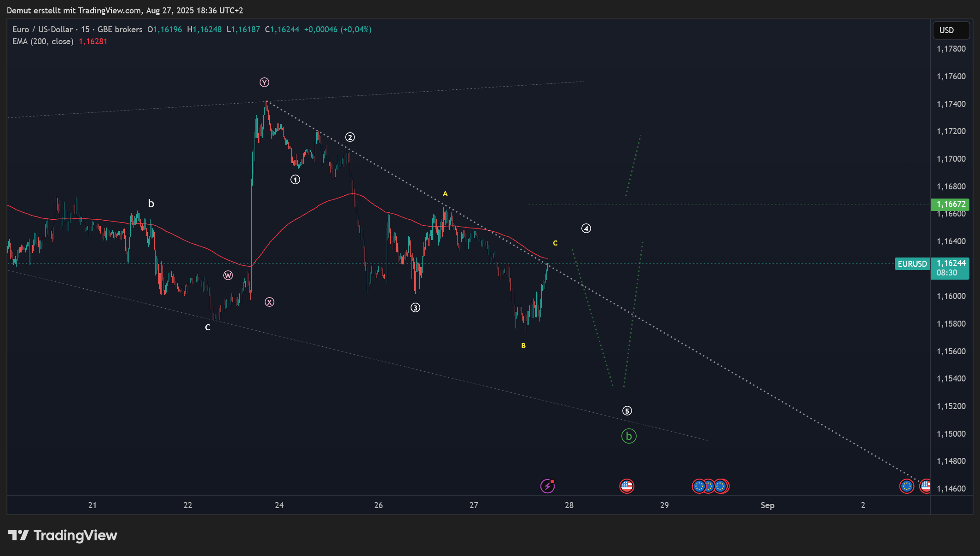Click the purple lightning news flash icon

pyautogui.click(x=547, y=486)
